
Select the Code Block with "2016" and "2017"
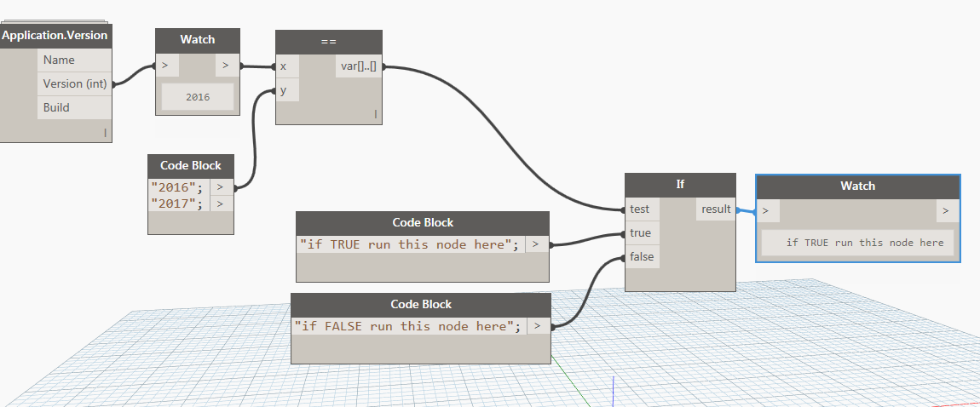pyautogui.click(x=191, y=165)
